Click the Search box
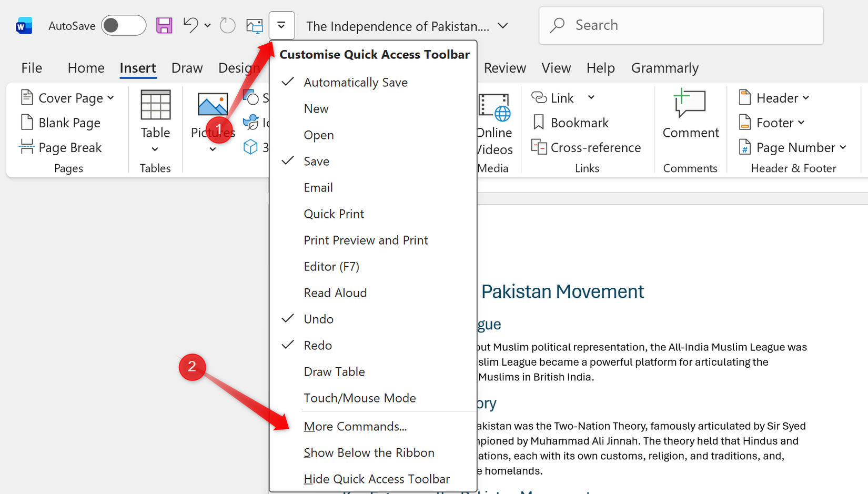The width and height of the screenshot is (868, 494). 681,25
